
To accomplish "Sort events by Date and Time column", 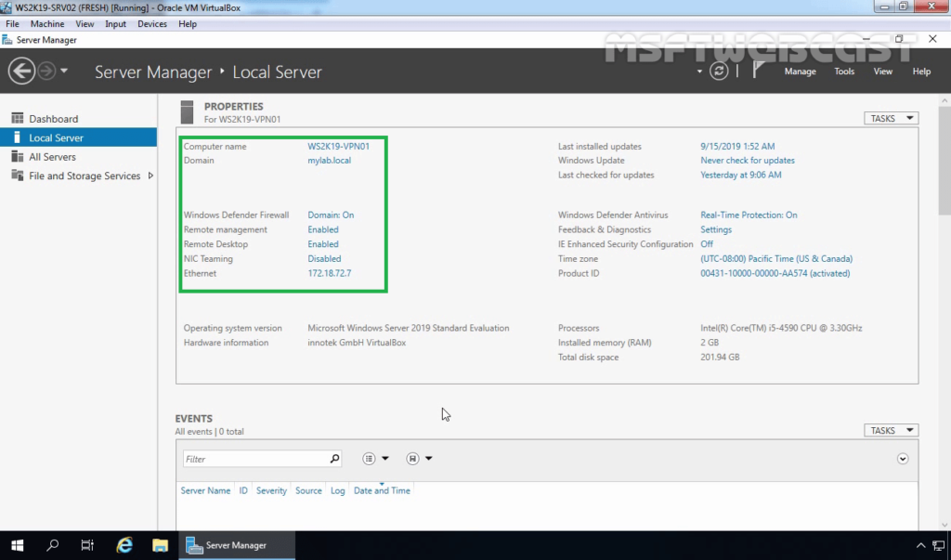I will point(382,490).
